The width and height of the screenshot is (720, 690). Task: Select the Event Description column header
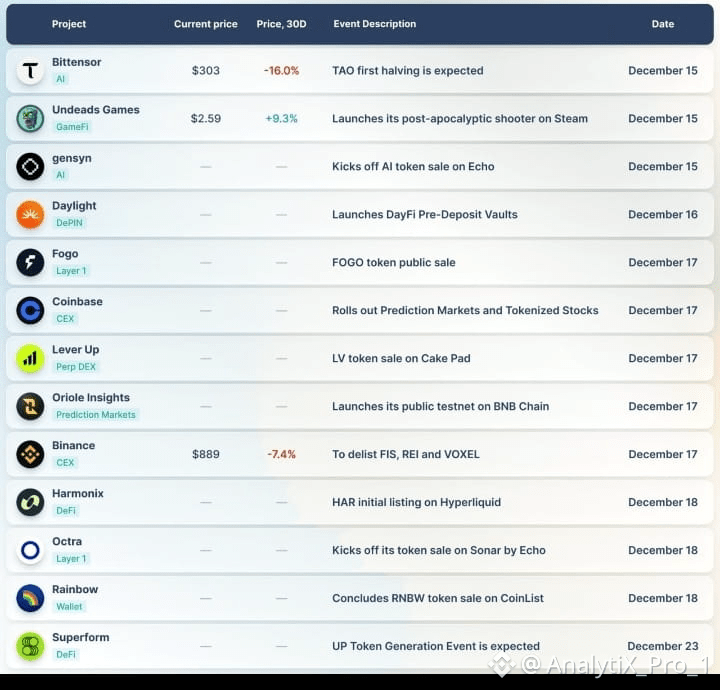[x=375, y=24]
